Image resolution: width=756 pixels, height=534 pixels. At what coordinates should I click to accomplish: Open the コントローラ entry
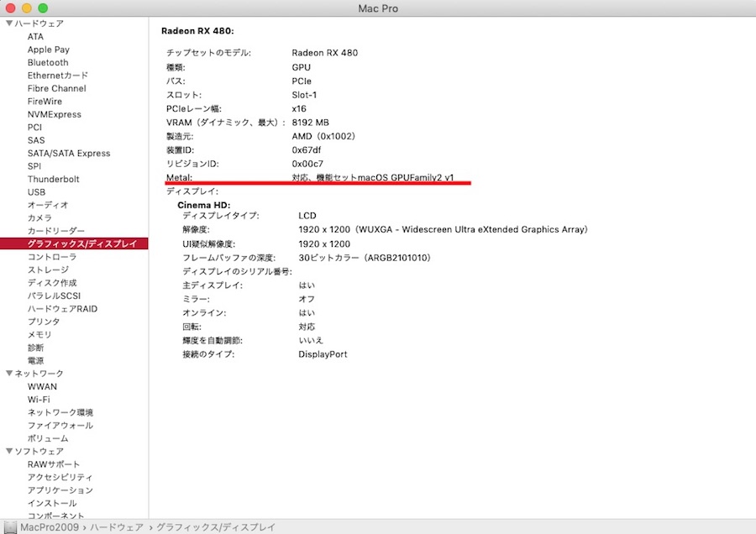coord(52,257)
